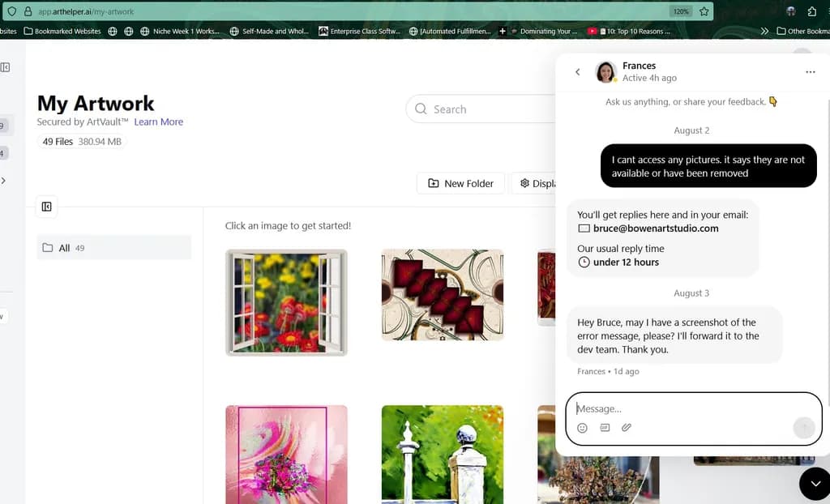The image size is (830, 504).
Task: Click the New Folder button
Action: coord(460,183)
